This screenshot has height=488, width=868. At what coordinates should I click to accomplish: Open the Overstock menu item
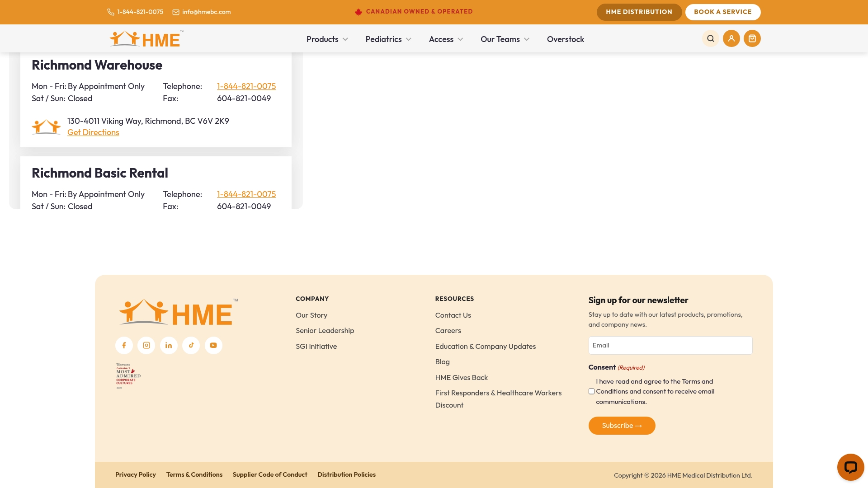566,39
